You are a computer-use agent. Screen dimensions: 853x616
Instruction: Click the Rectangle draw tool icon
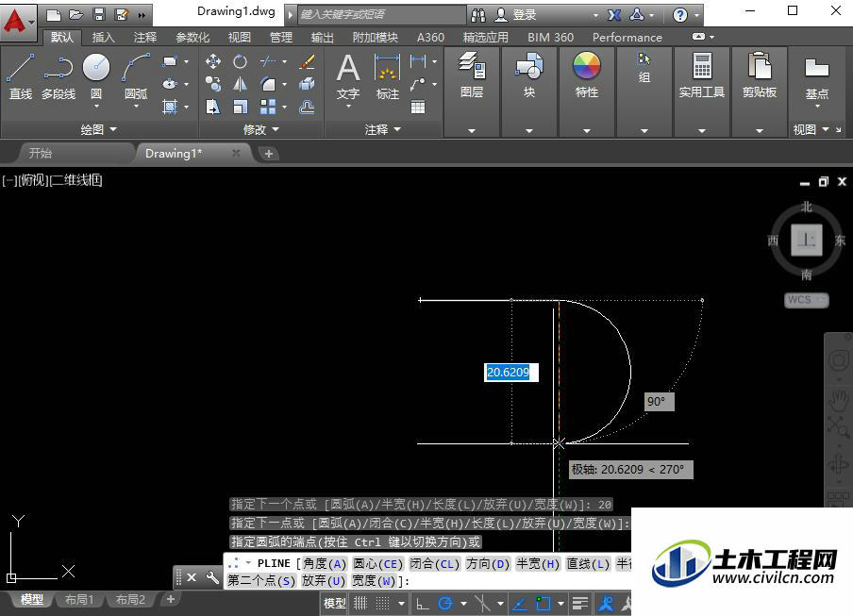click(x=170, y=61)
